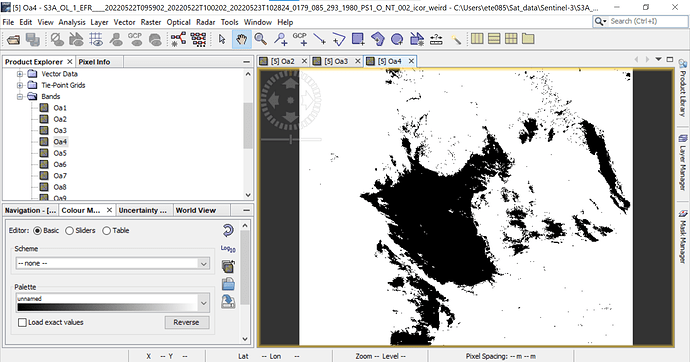This screenshot has height=362, width=690.
Task: Click the Range Finder ruler tool
Action: tap(436, 40)
